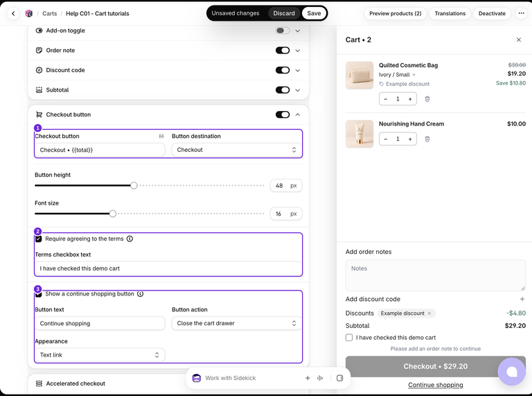532x396 pixels.
Task: Show info about requiring terms agreement
Action: pos(130,239)
